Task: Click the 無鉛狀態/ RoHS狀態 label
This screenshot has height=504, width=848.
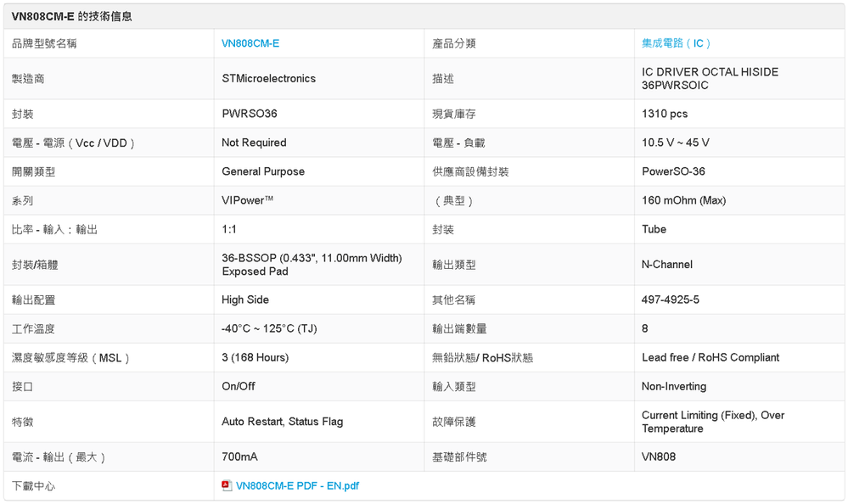Action: point(482,357)
